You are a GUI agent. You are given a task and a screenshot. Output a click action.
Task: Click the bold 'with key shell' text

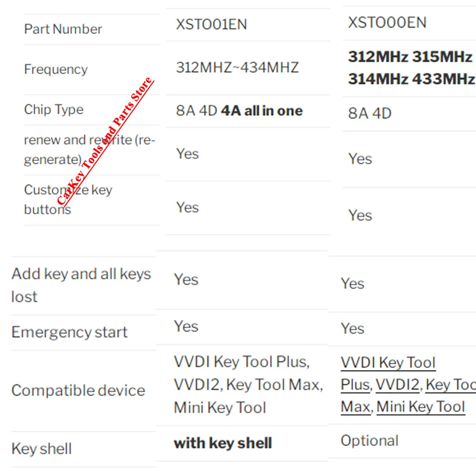[223, 443]
